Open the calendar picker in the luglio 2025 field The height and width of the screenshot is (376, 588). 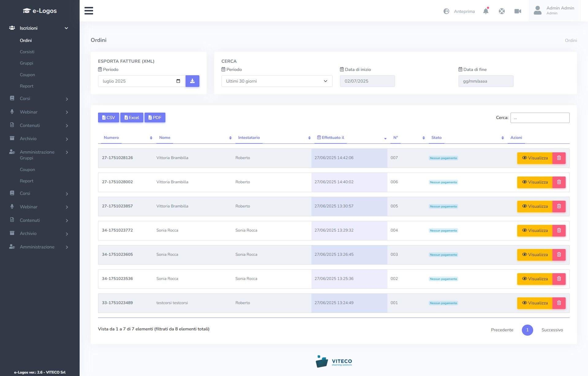tap(178, 81)
